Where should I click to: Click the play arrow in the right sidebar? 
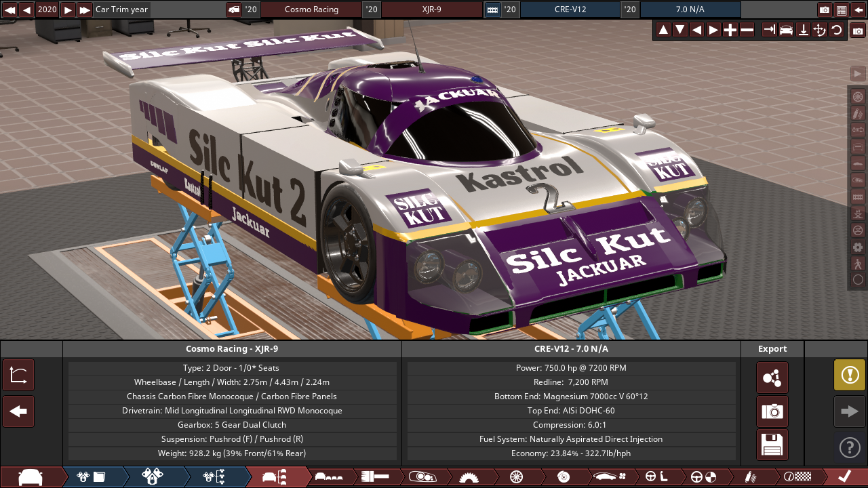(858, 74)
